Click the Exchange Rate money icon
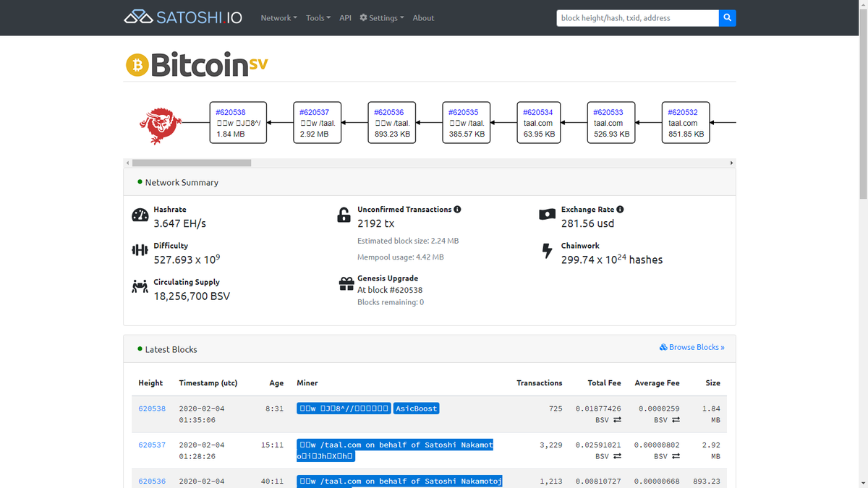The image size is (868, 488). point(548,215)
